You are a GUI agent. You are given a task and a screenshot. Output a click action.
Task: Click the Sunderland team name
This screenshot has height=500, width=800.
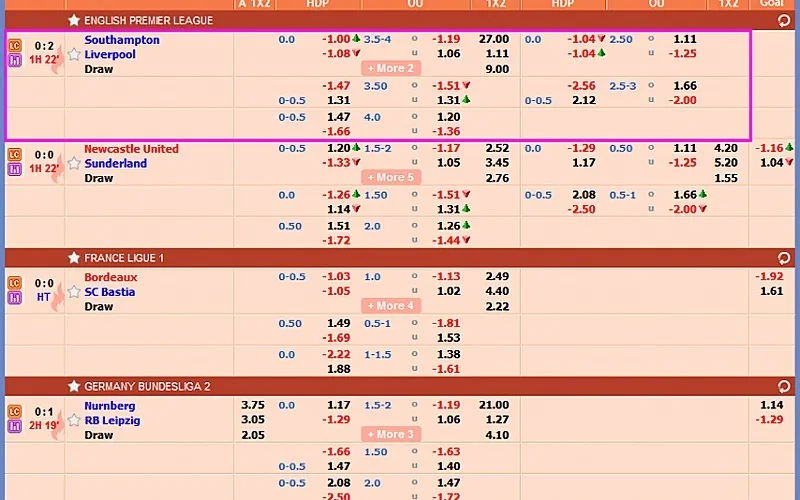115,163
